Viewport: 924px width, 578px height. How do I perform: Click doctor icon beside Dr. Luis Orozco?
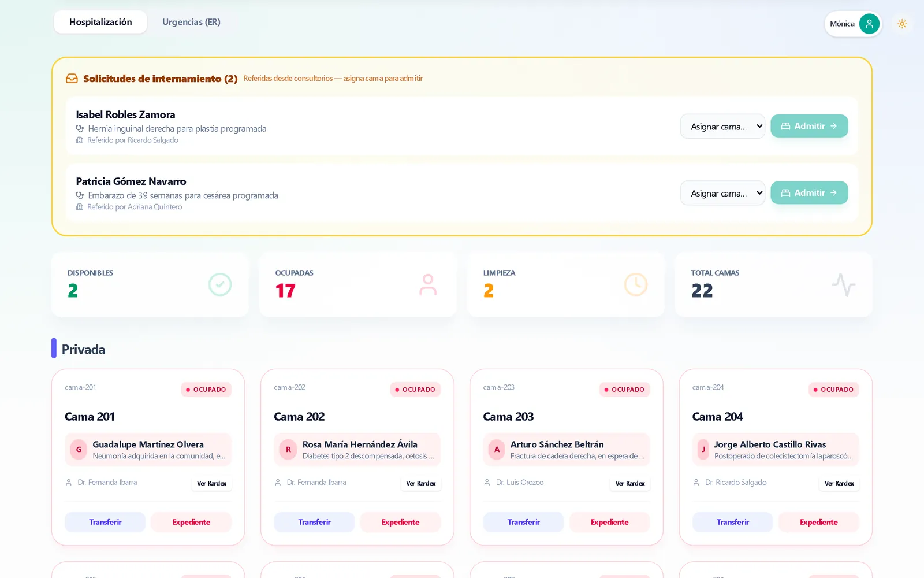coord(487,483)
